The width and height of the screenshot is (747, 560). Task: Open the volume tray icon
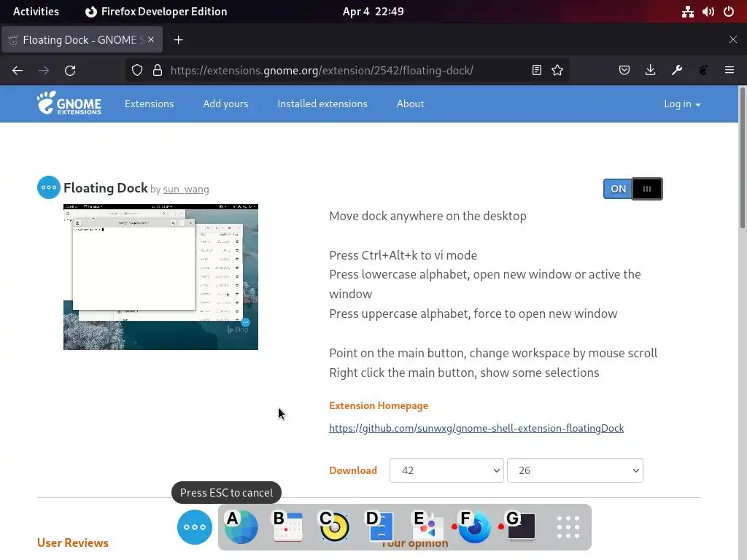(708, 12)
